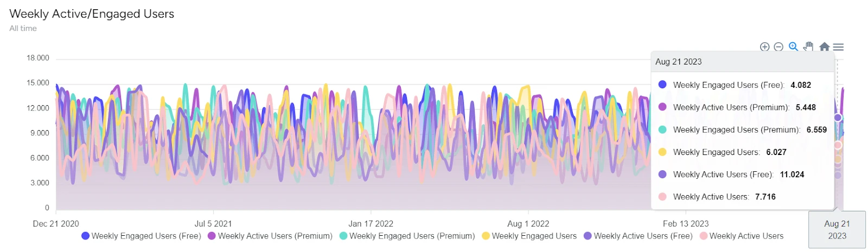Toggle Weekly Engaged Users (Premium) legend series
This screenshot has width=868, height=252.
407,236
